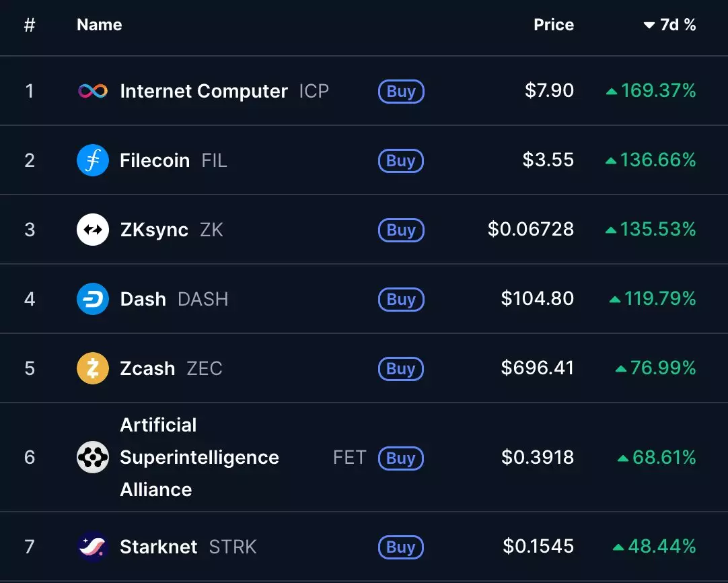Screen dimensions: 728x583
Task: Click the yellow Zcash coin logo
Action: point(93,368)
